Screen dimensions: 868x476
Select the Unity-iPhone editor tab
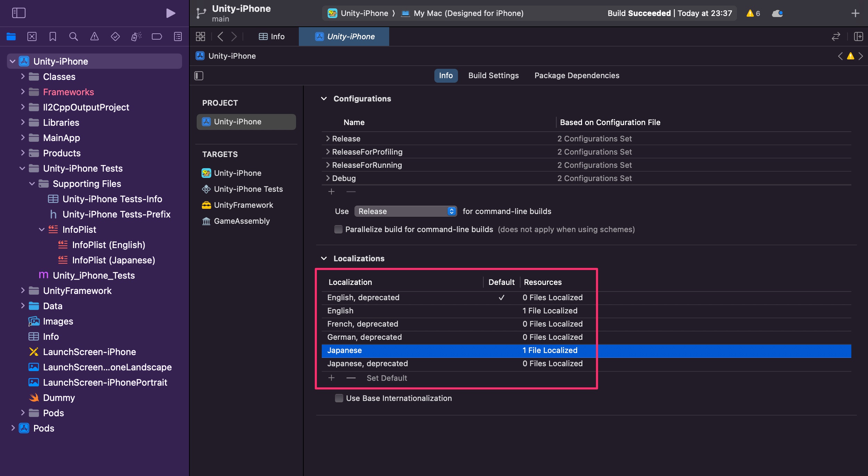click(x=344, y=36)
